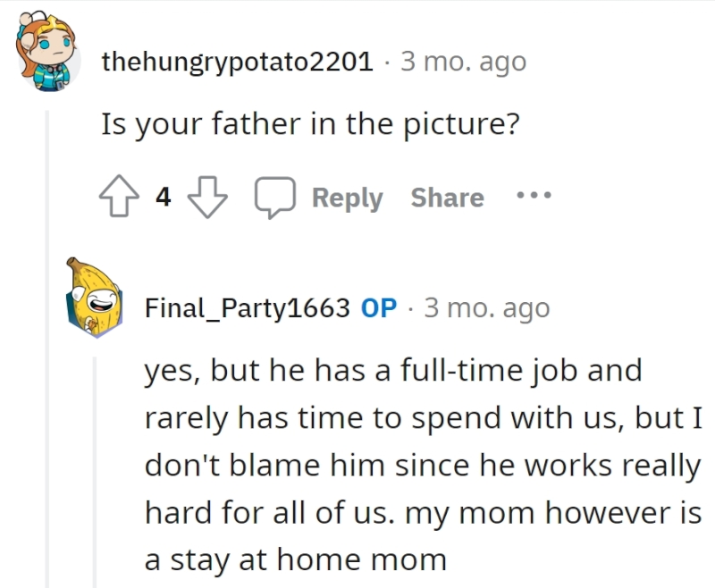Viewport: 715px width, 588px height.
Task: Click the OP badge label
Action: coord(379,308)
